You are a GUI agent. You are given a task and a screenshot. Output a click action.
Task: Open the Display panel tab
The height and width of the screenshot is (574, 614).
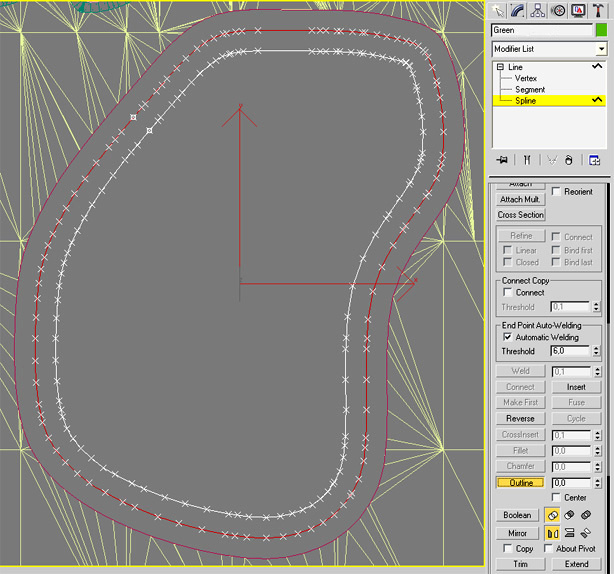pos(578,10)
